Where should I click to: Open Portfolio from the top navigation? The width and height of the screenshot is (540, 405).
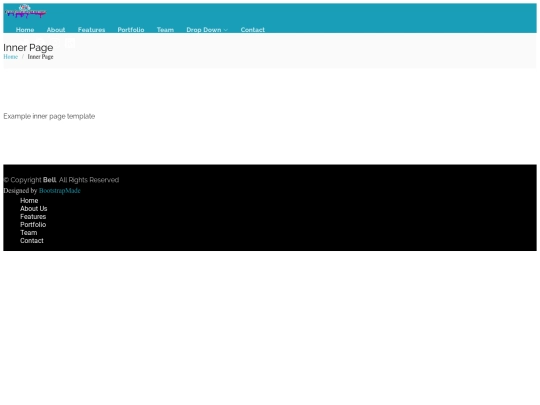(x=131, y=30)
